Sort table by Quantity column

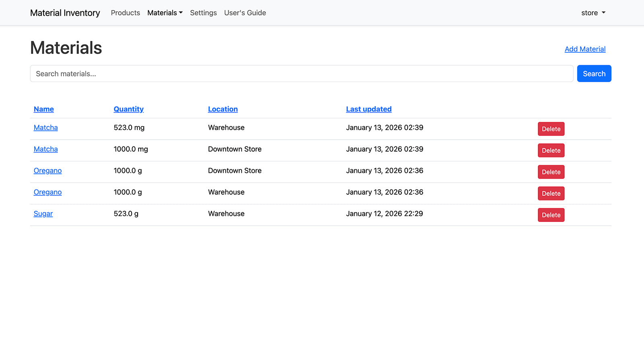click(128, 109)
